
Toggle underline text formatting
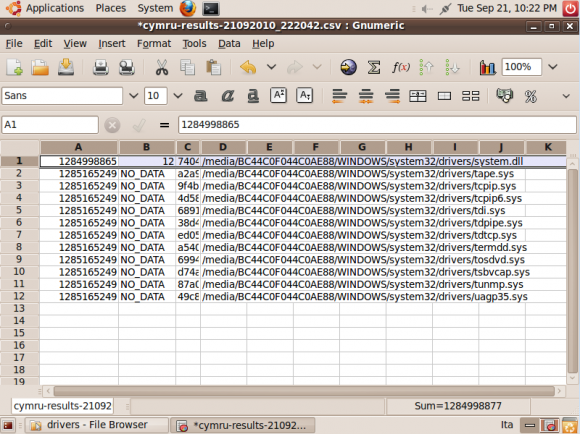(253, 96)
